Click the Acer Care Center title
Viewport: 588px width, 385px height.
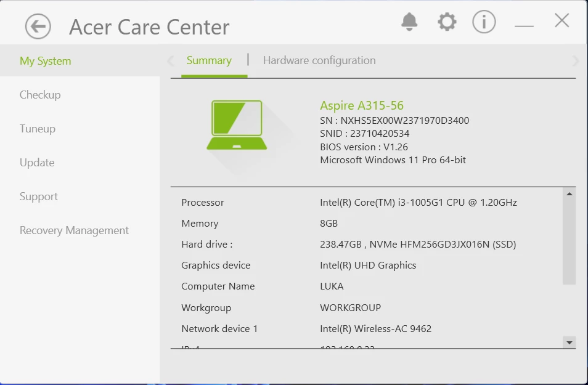click(149, 27)
